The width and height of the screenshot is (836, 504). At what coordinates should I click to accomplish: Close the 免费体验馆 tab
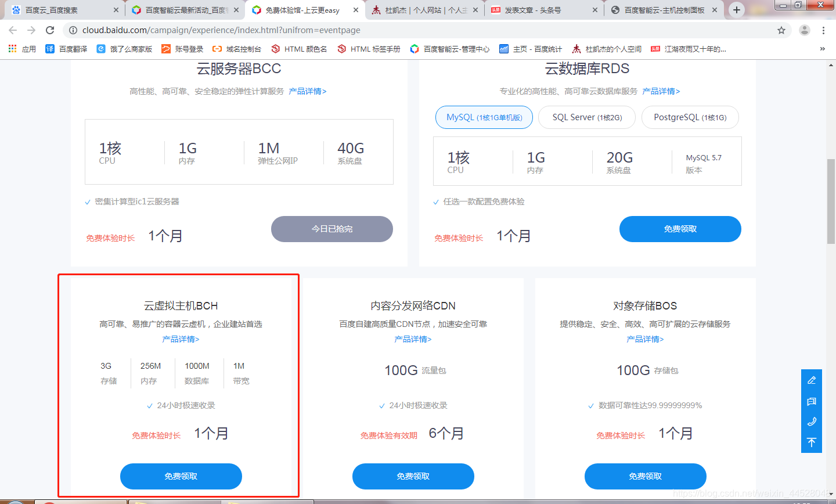pyautogui.click(x=356, y=10)
